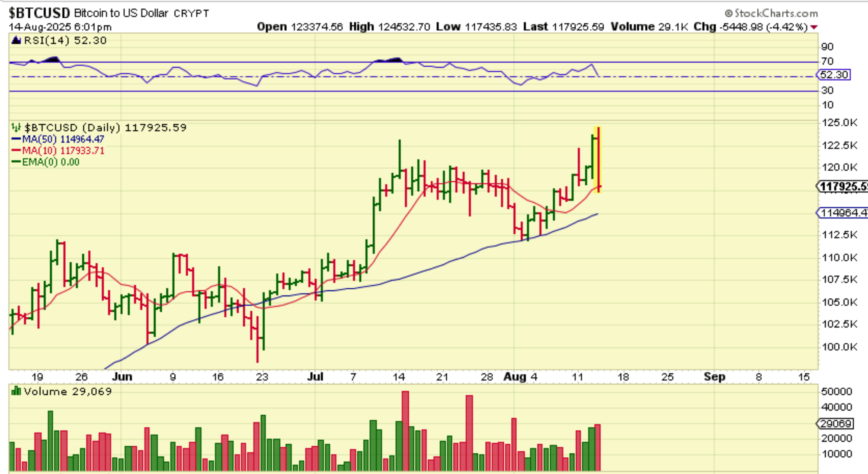Click the volume bars icon beside Volume 29,069
Image resolution: width=868 pixels, height=474 pixels.
point(16,392)
